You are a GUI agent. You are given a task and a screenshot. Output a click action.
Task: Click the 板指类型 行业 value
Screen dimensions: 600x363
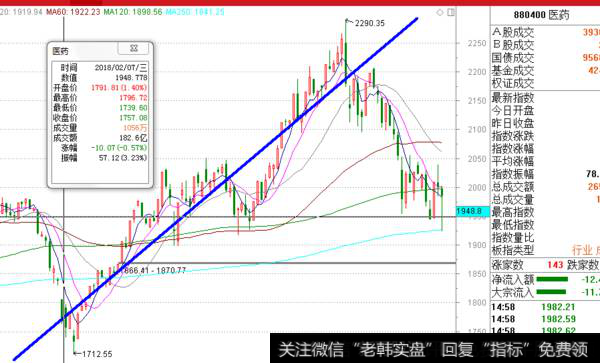pyautogui.click(x=581, y=251)
